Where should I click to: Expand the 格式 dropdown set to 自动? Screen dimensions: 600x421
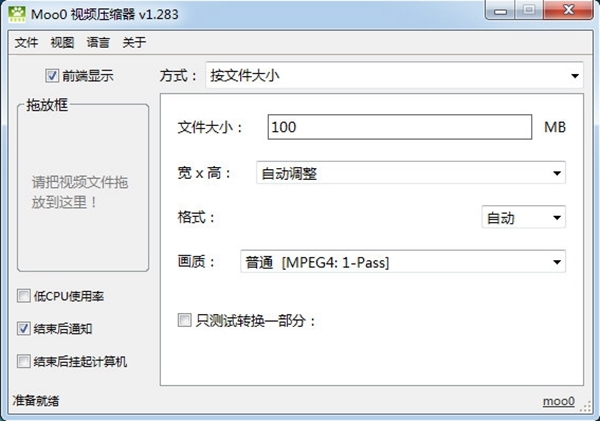pos(523,217)
